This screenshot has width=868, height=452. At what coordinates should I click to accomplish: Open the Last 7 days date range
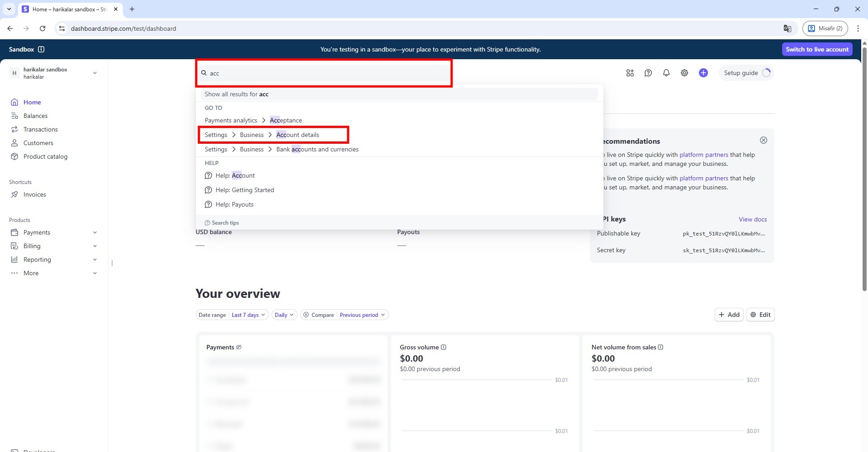point(248,315)
